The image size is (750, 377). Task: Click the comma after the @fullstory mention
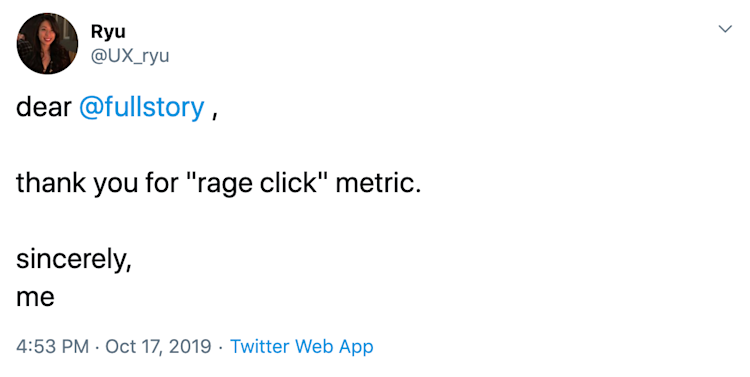coord(215,116)
